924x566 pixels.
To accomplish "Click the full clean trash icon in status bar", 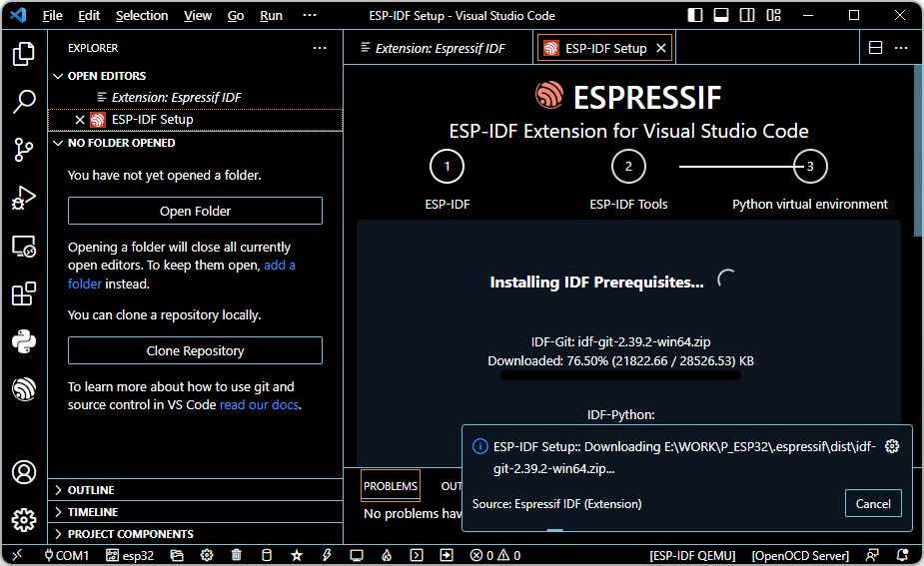I will [237, 555].
